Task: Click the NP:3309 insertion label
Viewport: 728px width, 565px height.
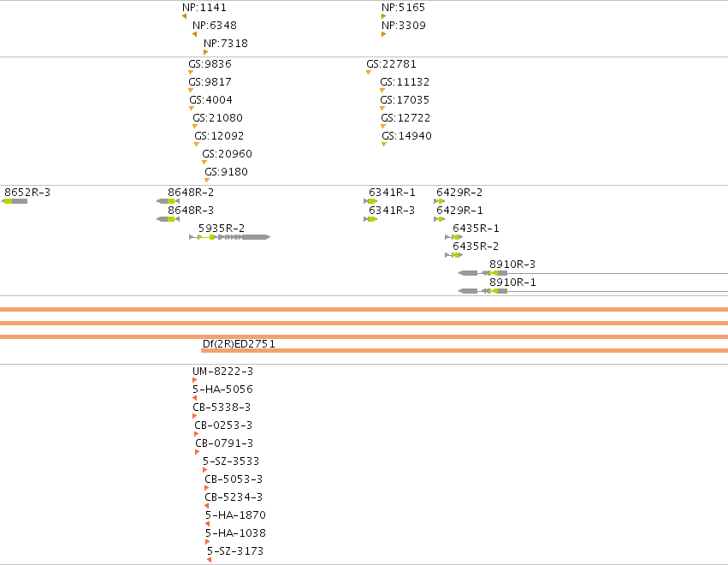Action: coord(404,25)
